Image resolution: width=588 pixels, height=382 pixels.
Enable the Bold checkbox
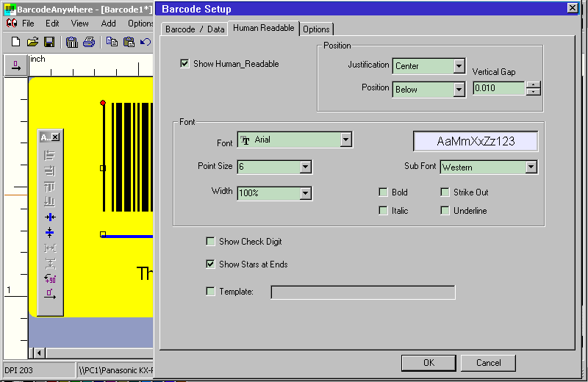(x=383, y=192)
